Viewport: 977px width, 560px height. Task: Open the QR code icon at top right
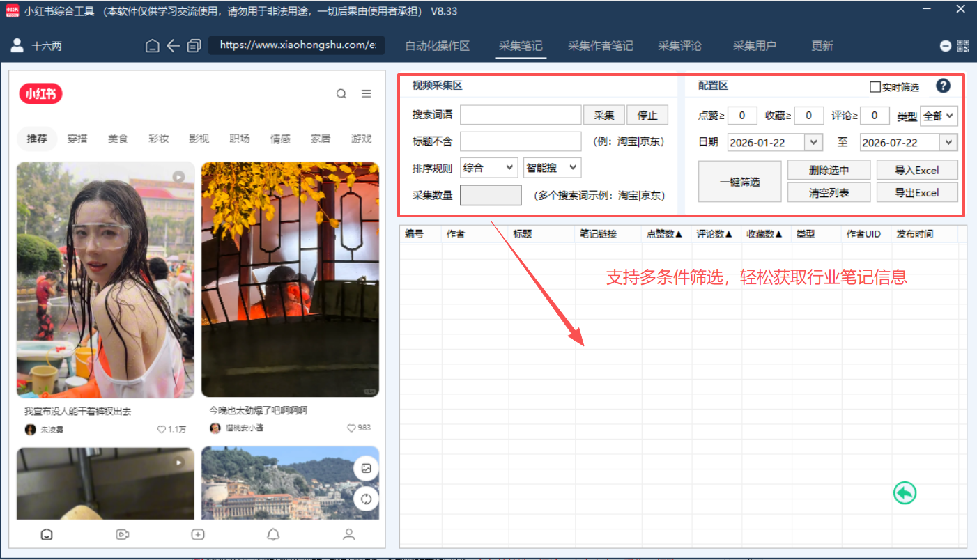tap(963, 46)
